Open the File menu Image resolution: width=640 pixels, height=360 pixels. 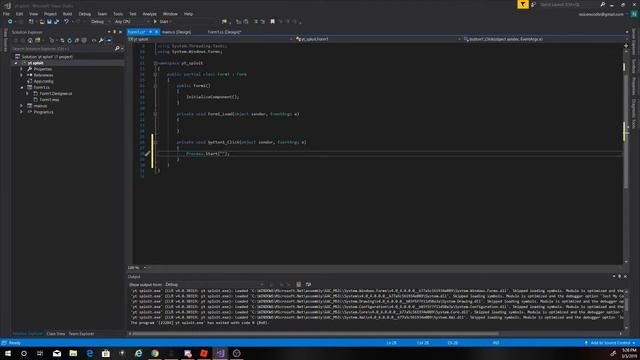(x=6, y=14)
